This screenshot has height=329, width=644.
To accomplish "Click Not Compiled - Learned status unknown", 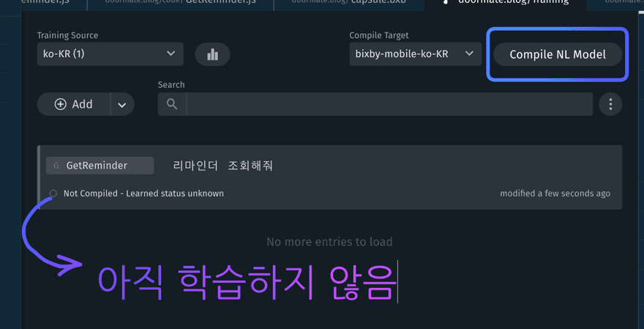I will click(143, 193).
